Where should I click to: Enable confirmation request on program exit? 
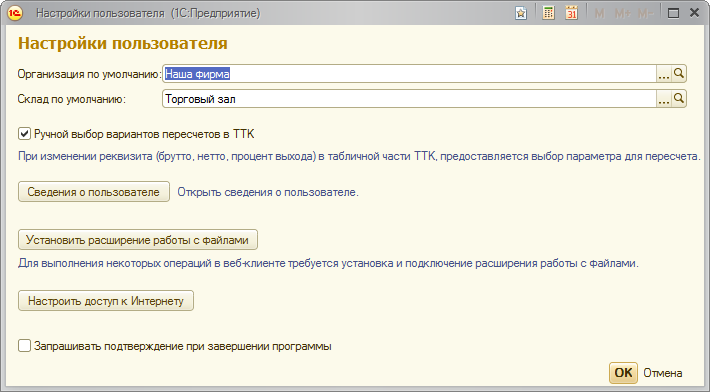pos(24,346)
